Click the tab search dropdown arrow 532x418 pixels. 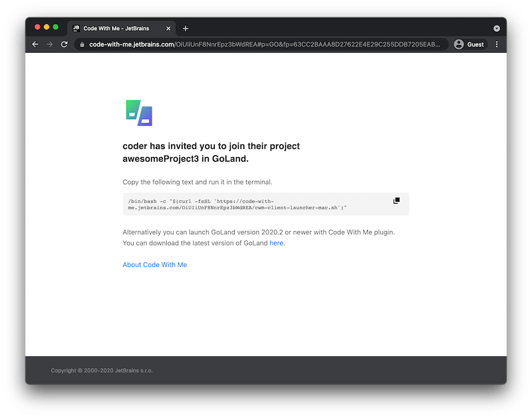click(496, 29)
